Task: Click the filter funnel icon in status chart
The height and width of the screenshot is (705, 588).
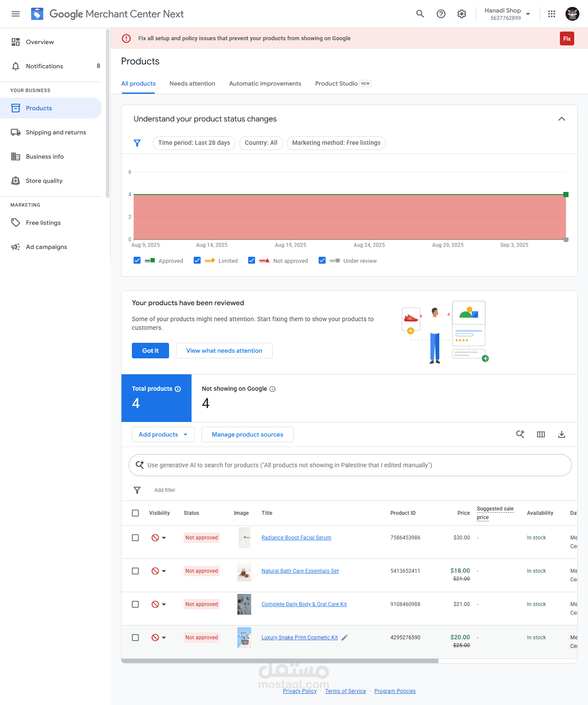Action: coord(137,143)
